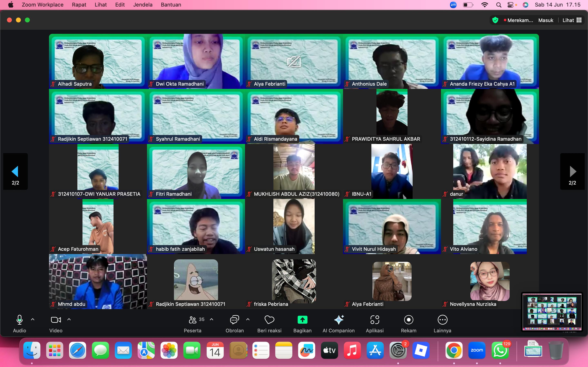Open WhatsApp from the dock
The width and height of the screenshot is (588, 367).
(x=500, y=350)
